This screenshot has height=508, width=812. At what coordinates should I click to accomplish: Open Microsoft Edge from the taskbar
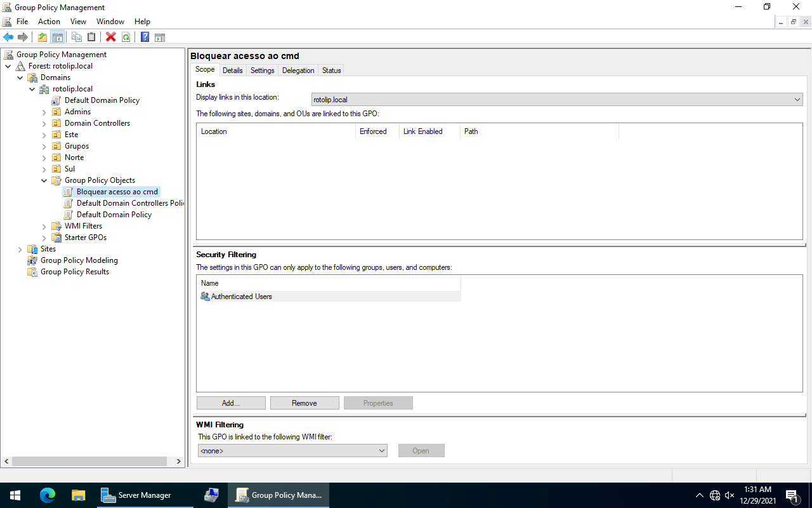point(48,495)
